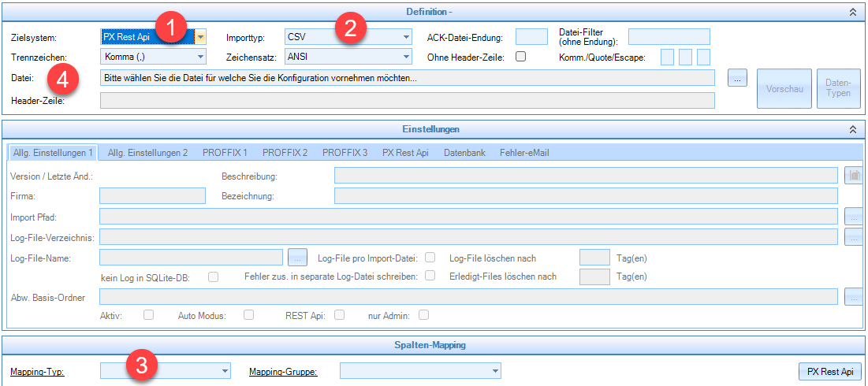
Task: Open the Zielsystem dropdown
Action: coord(201,37)
